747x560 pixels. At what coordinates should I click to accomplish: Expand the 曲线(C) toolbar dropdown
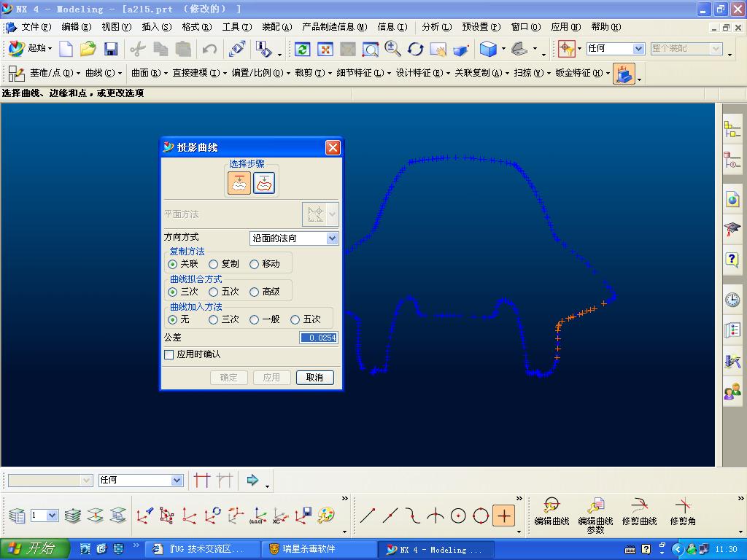point(120,74)
